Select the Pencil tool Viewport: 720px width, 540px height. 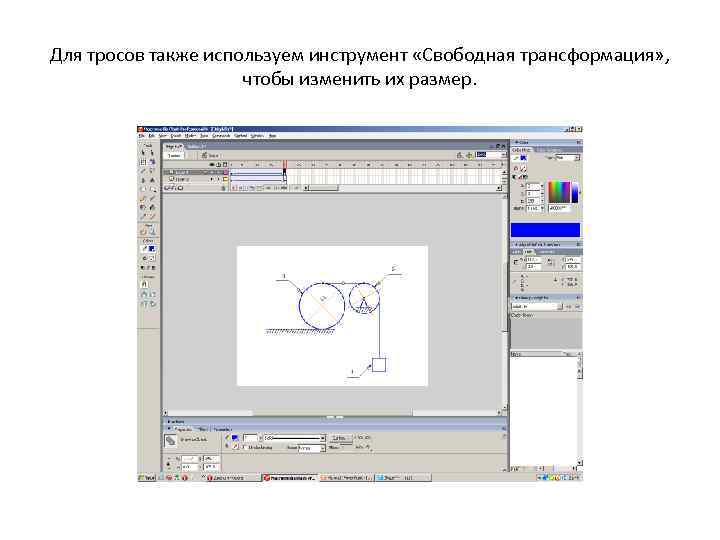(144, 198)
